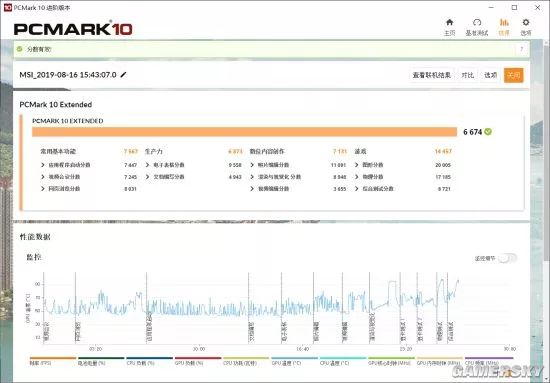Viewport: 550px width, 383px height.
Task: Click the orange Gaming score 14 457
Action: tap(443, 151)
